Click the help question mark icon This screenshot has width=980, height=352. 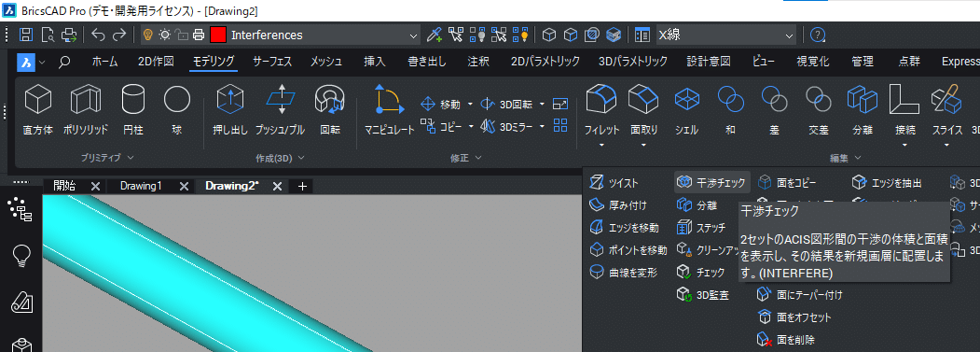tap(818, 35)
